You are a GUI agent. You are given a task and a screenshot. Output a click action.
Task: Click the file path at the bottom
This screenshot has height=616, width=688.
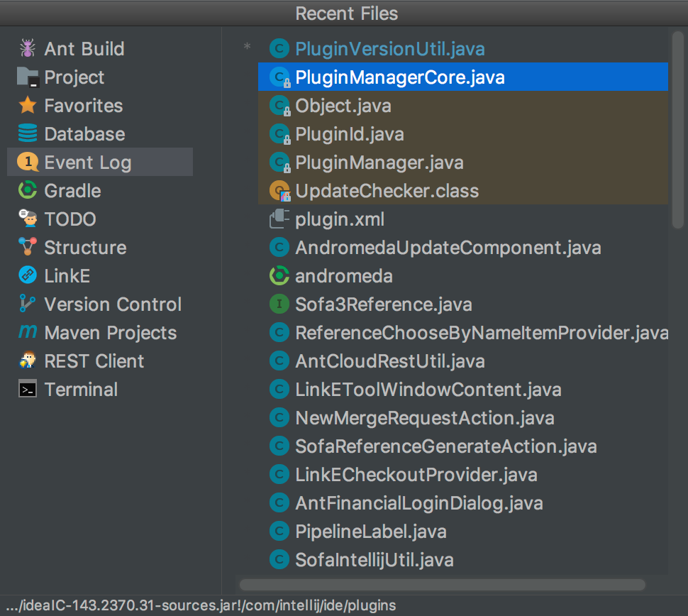(x=201, y=605)
